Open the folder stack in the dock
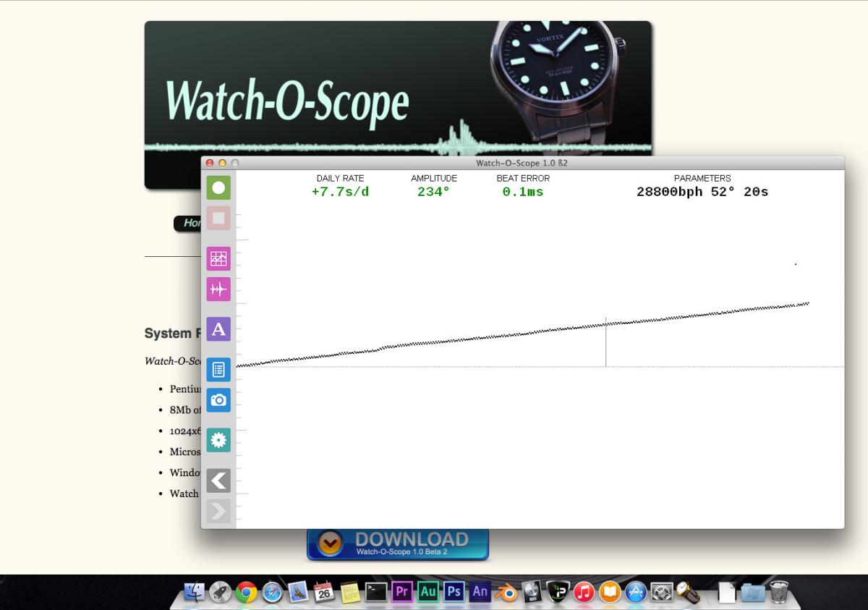 [753, 592]
